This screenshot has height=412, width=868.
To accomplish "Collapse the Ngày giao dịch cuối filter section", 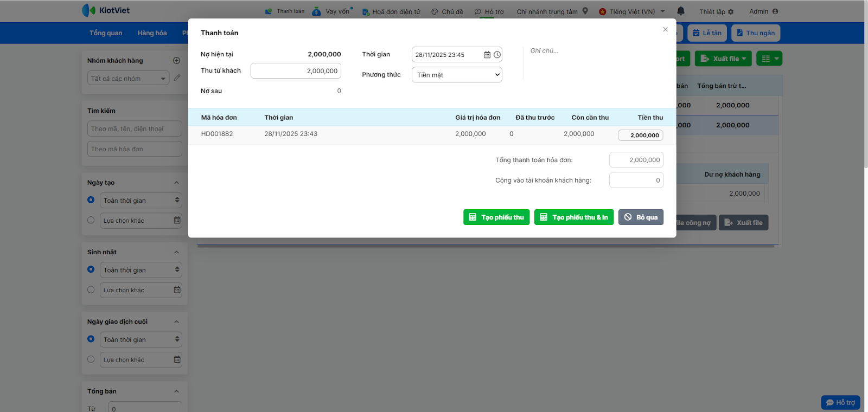I will pos(177,321).
